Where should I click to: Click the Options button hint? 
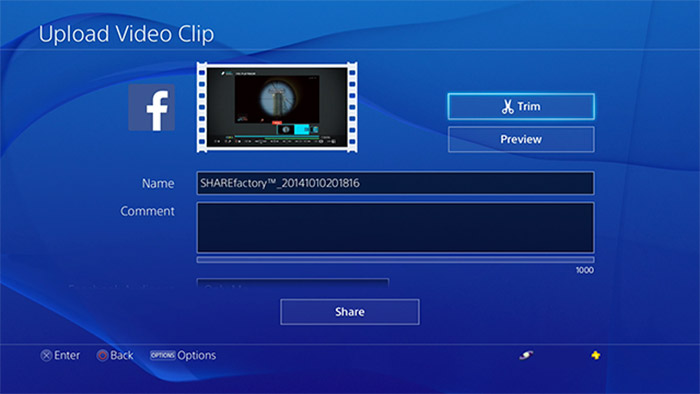pos(183,355)
